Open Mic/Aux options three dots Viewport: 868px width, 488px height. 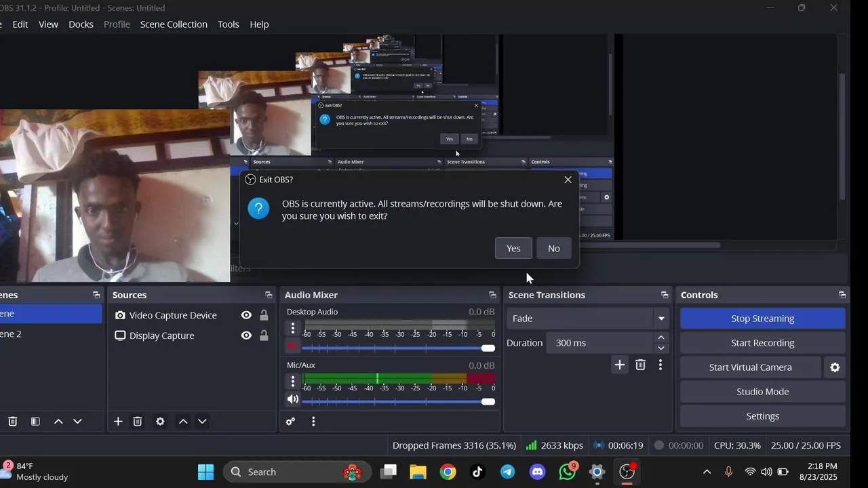(x=293, y=382)
